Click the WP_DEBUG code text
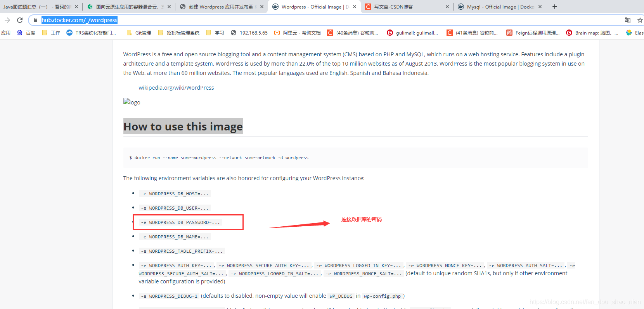644x309 pixels. pos(341,296)
